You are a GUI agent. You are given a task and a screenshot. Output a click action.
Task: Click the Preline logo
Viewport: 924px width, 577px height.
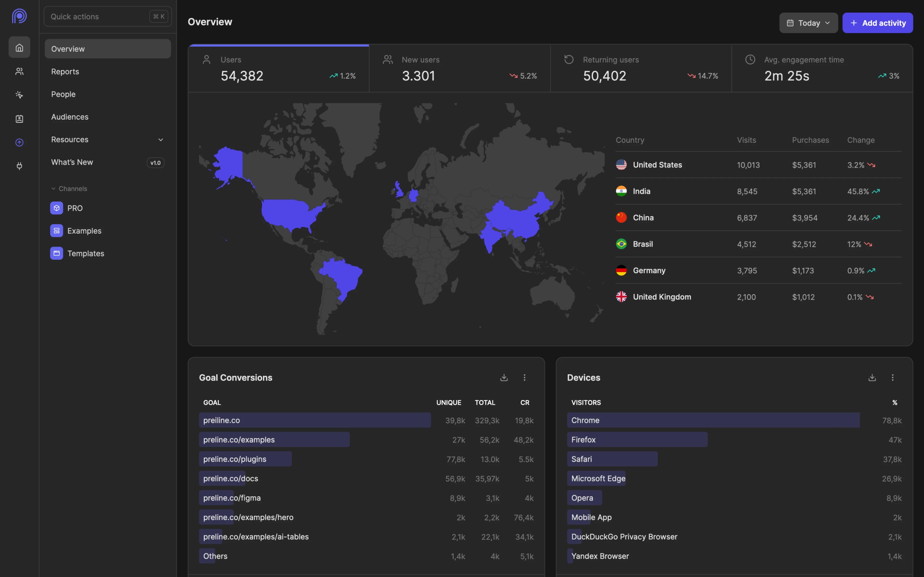[x=19, y=16]
